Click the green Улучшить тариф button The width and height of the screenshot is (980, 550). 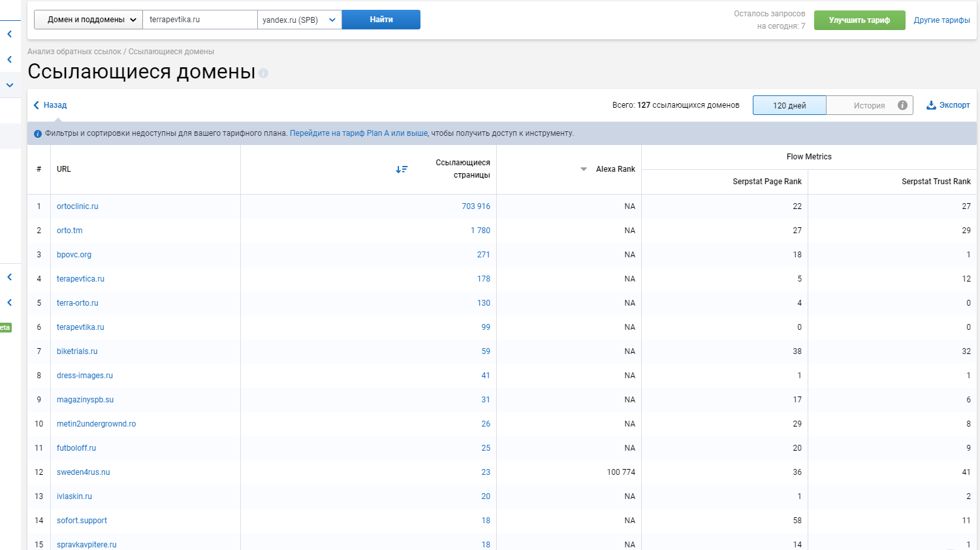coord(859,20)
